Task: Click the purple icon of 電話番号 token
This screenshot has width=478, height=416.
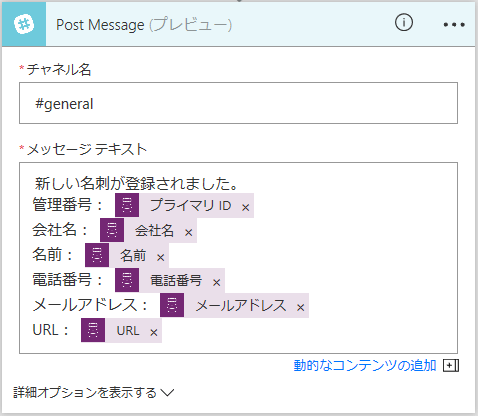Action: [127, 280]
